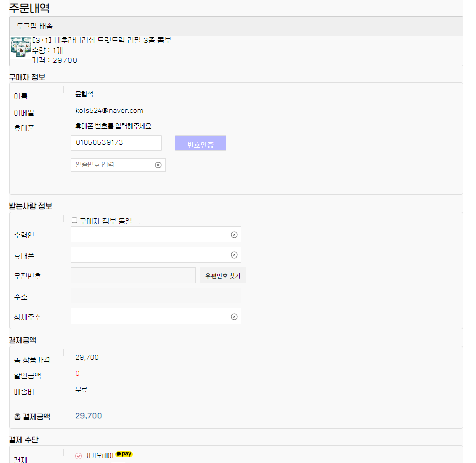Click the 주문내역 page heading

(x=29, y=8)
